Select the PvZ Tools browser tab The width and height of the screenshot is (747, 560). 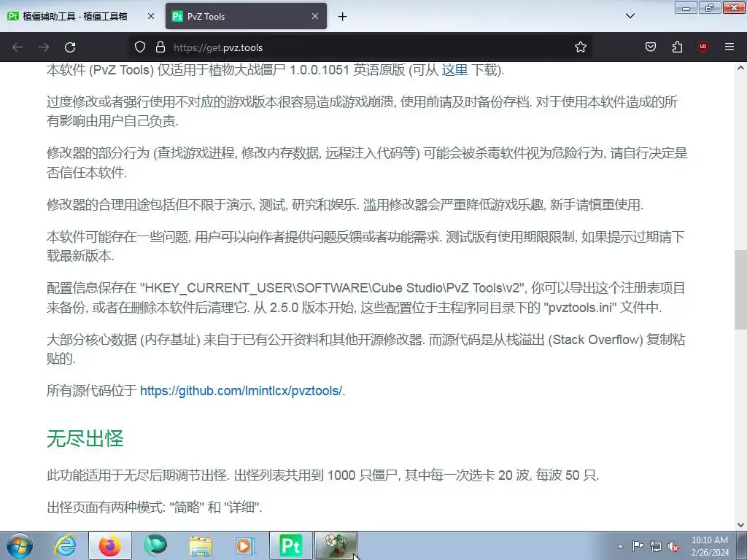click(x=246, y=16)
